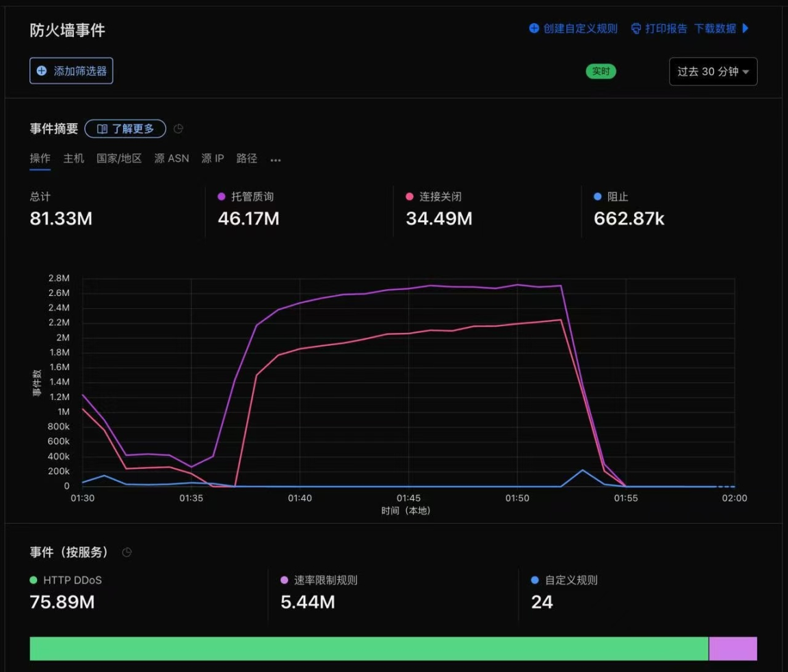Click the 打印报告 link

tap(666, 28)
